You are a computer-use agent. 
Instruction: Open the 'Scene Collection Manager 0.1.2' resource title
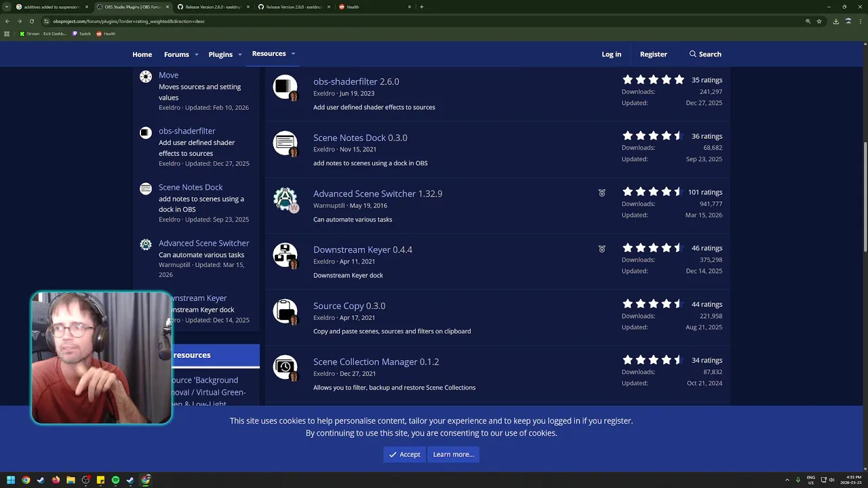376,362
